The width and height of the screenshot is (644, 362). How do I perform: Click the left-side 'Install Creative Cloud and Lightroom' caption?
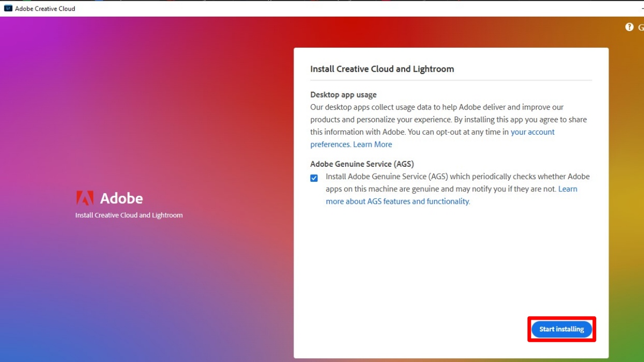[129, 215]
